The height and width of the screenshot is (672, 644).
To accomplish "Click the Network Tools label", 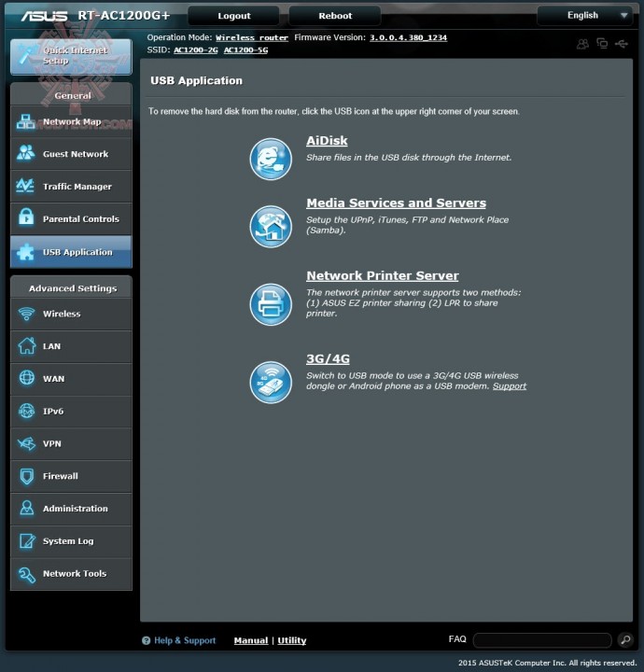I will pos(75,574).
